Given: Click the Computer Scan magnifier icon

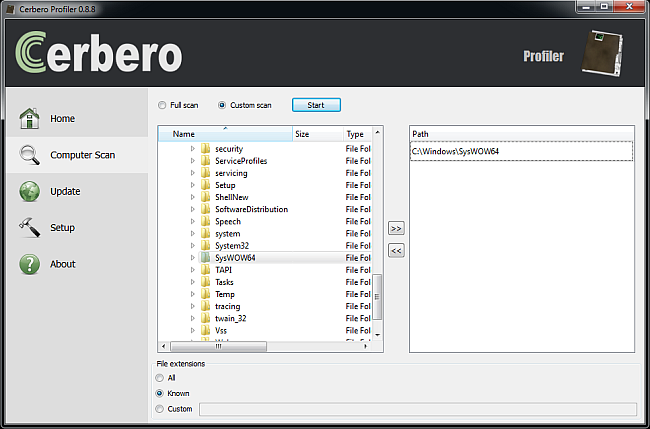Looking at the screenshot, I should coord(29,155).
